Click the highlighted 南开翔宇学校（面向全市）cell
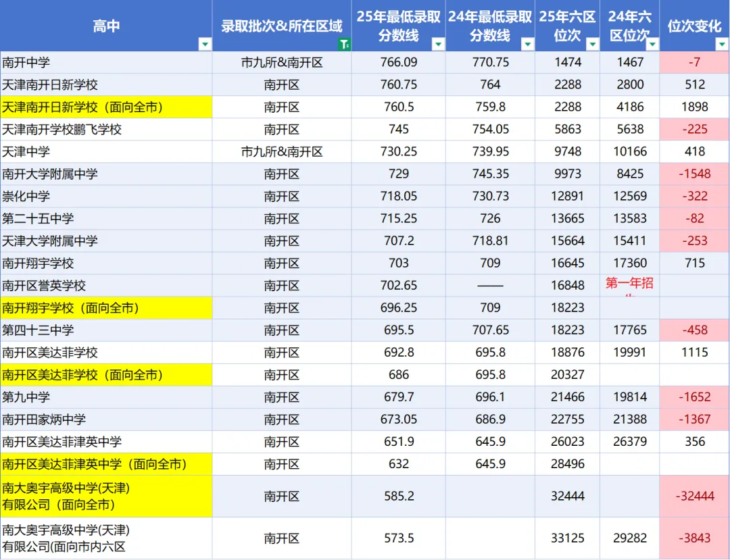Screen dimensions: 730x560 click(x=106, y=308)
